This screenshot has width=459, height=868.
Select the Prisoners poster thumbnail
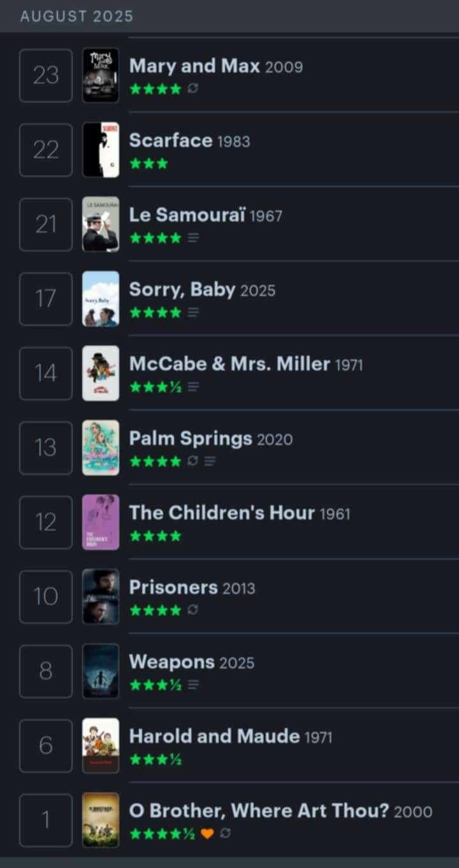click(x=101, y=596)
